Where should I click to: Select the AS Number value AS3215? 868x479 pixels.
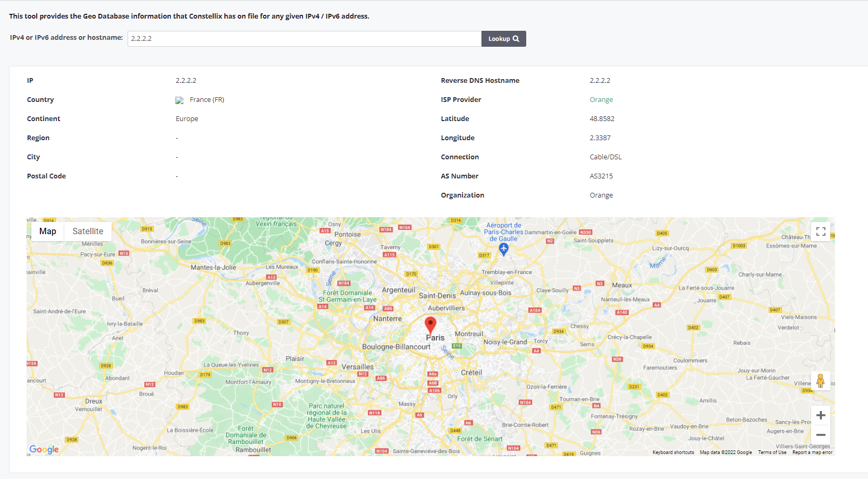[601, 176]
